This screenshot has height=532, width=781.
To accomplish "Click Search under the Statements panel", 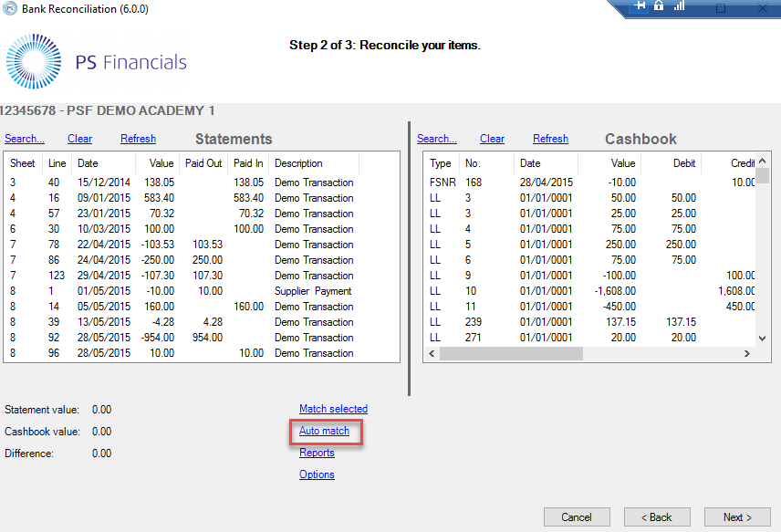I will (x=25, y=139).
